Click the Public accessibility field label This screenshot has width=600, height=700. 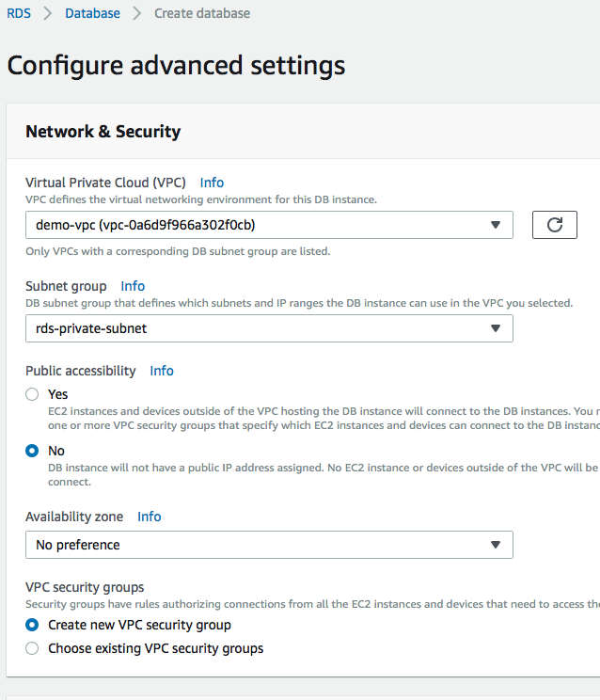click(81, 371)
